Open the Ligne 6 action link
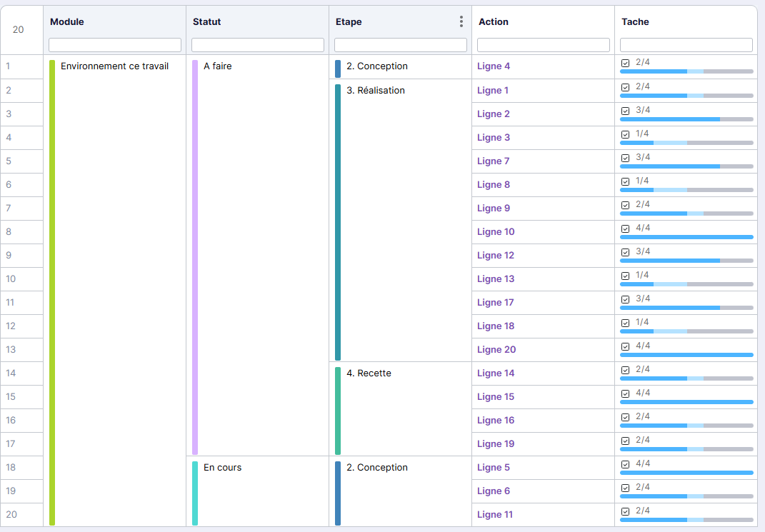765x532 pixels. pos(493,491)
